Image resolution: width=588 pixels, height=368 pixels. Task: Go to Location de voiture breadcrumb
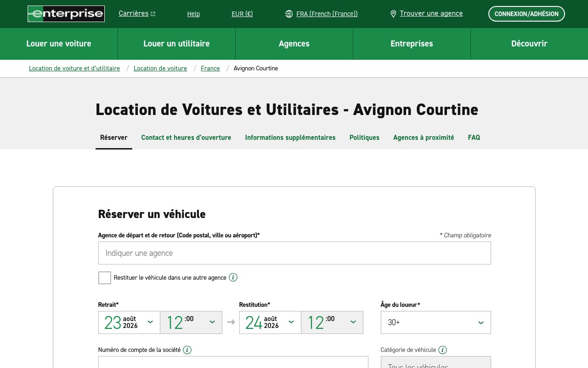(x=160, y=68)
